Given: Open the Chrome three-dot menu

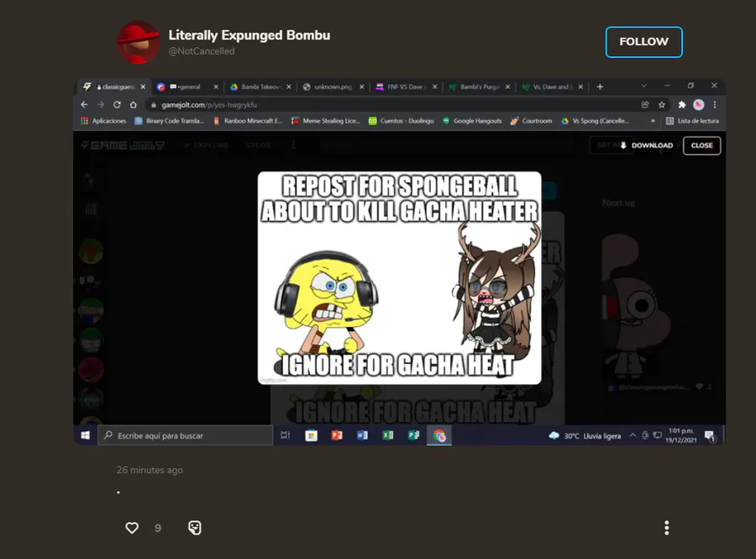Looking at the screenshot, I should pos(715,105).
